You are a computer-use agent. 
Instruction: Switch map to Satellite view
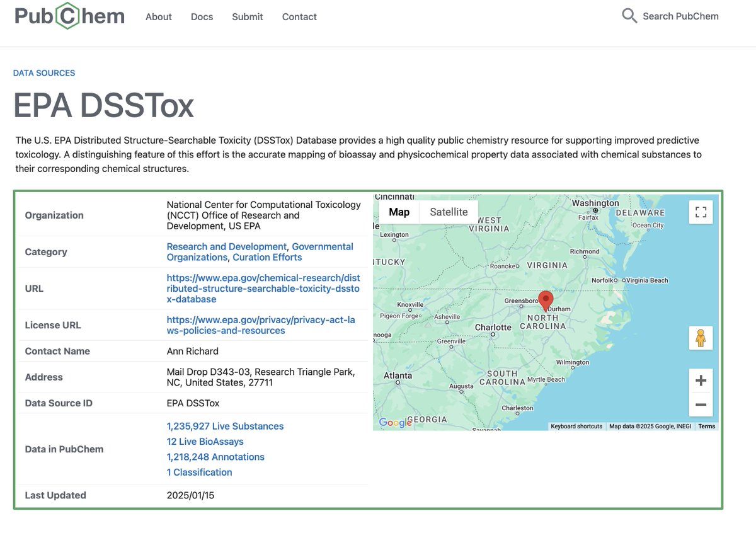pos(449,212)
